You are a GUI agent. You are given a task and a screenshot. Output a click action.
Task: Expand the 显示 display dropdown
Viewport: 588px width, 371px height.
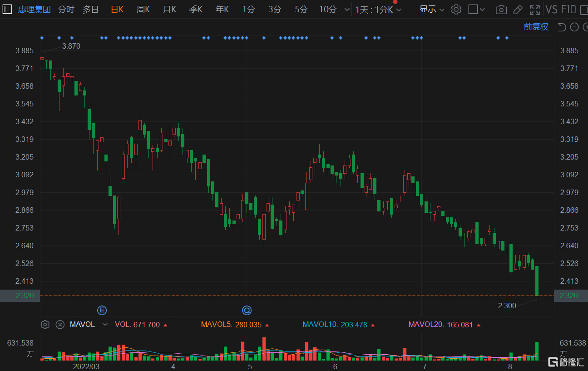tap(431, 10)
